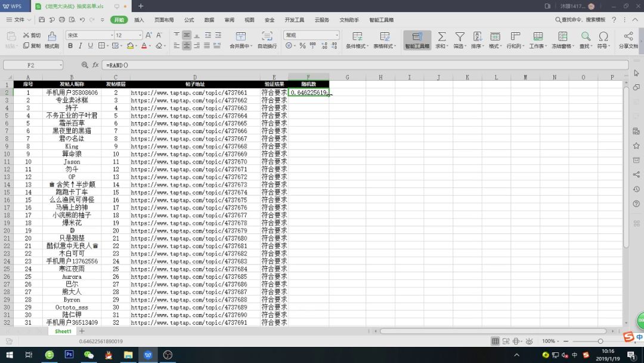Open the 插入 (Insert) ribbon tab
This screenshot has width=644, height=363.
click(139, 20)
